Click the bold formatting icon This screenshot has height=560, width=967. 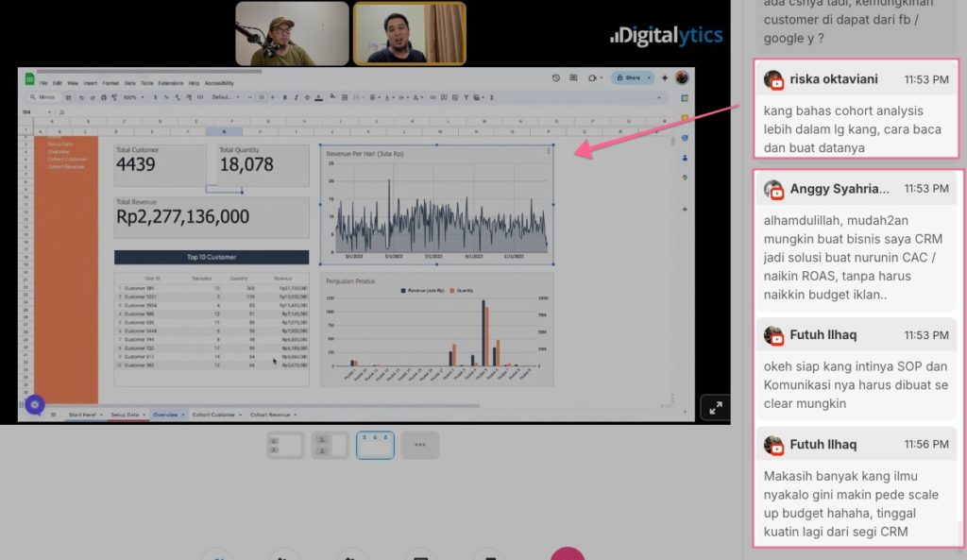click(284, 97)
